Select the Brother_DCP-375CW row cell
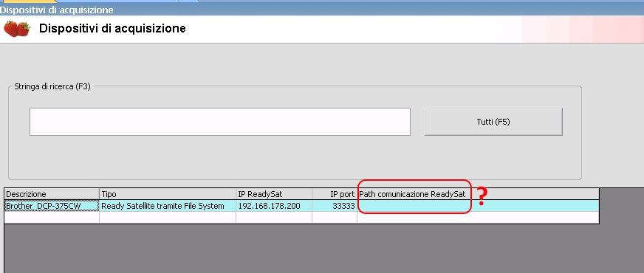This screenshot has height=273, width=644. [52, 206]
